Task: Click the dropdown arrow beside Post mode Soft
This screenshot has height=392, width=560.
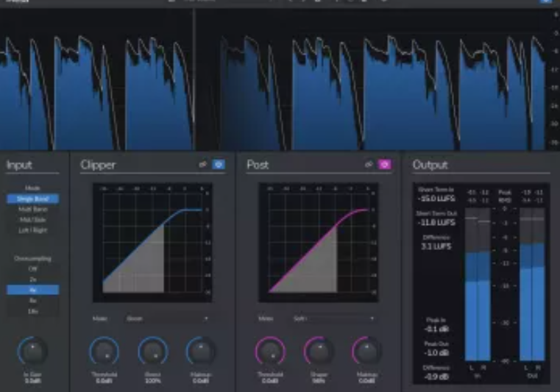Action: (x=372, y=318)
